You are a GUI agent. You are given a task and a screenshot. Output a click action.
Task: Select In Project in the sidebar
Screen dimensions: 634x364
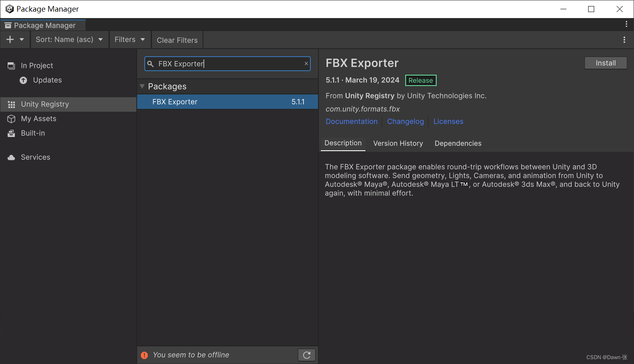point(37,65)
